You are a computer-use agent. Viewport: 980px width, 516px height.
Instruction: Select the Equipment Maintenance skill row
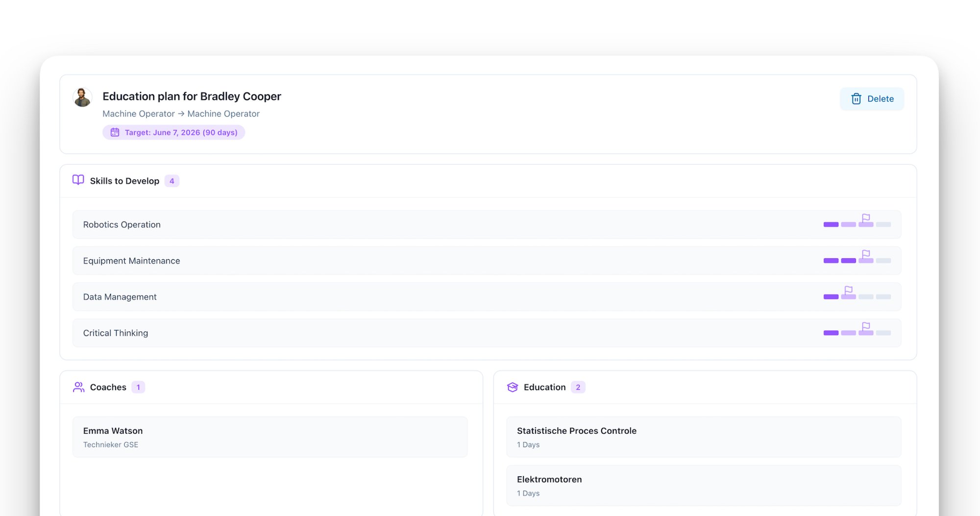(x=441, y=261)
